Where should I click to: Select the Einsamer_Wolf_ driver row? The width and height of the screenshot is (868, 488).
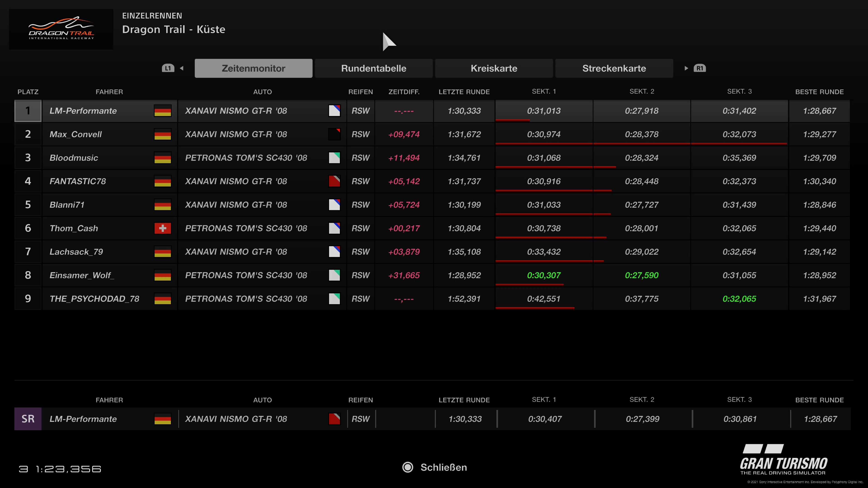[x=82, y=275]
